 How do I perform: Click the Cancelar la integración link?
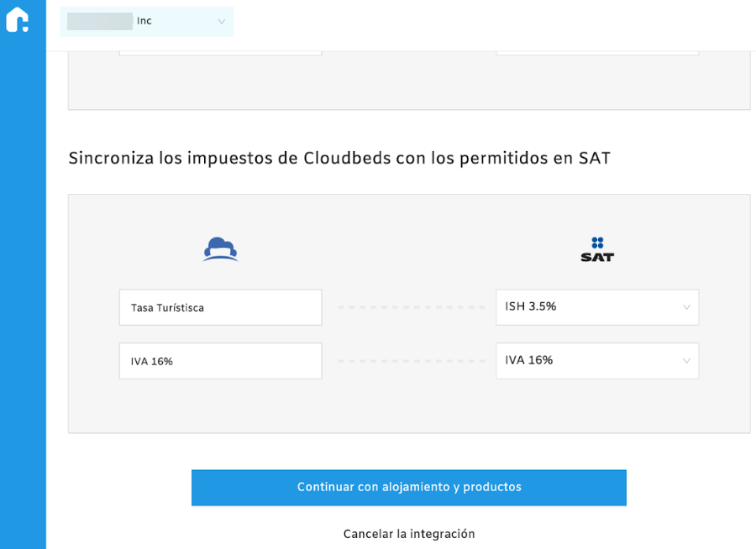(x=409, y=534)
